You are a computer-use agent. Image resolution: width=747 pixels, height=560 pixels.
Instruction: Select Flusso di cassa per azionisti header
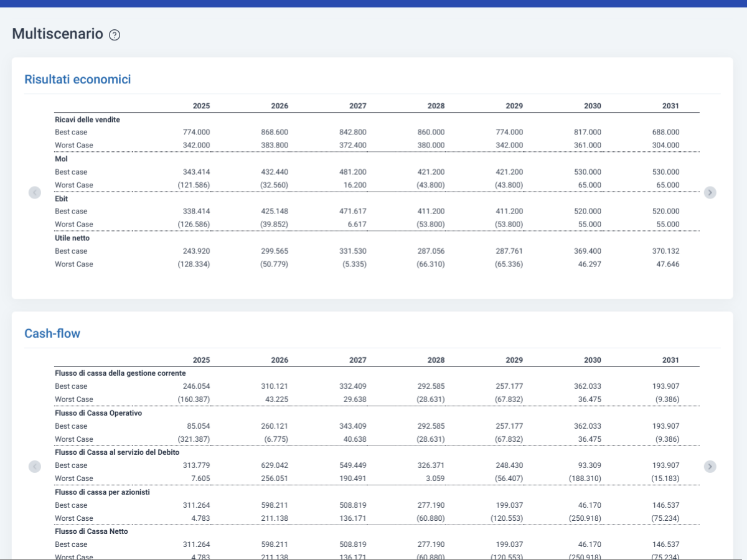[102, 492]
